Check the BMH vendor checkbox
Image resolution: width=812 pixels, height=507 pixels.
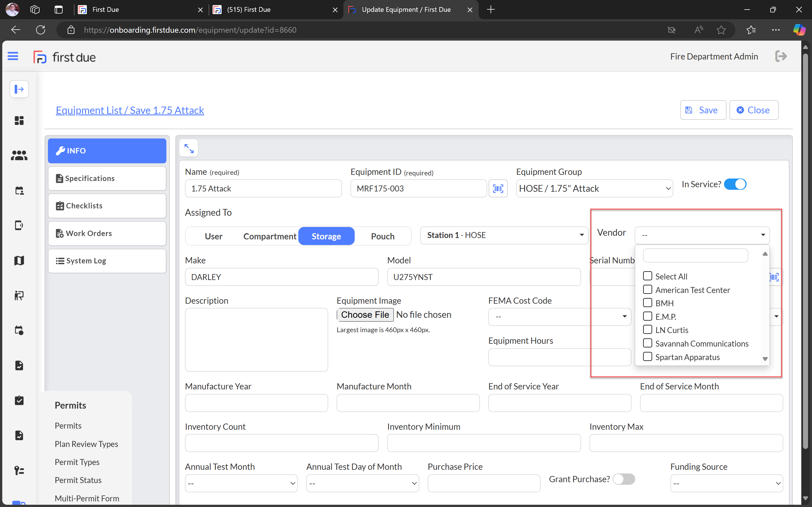[x=647, y=303]
